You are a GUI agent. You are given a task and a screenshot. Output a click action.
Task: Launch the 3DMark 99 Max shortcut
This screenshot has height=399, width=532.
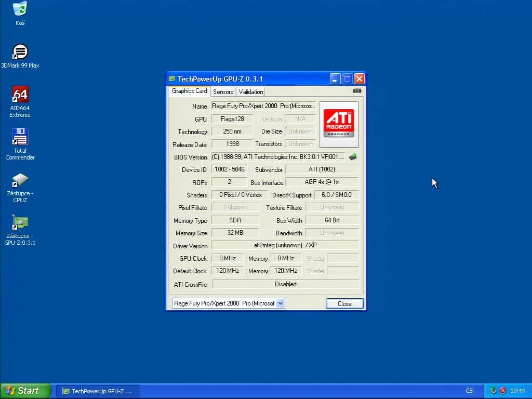point(20,56)
